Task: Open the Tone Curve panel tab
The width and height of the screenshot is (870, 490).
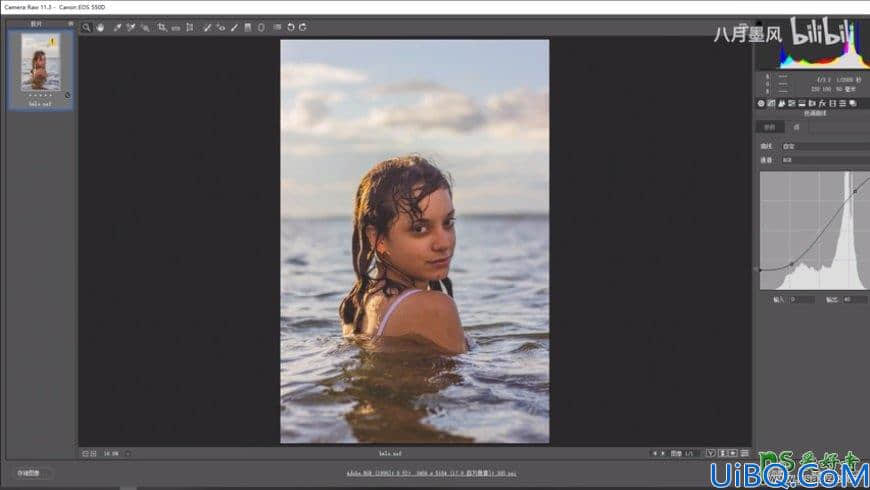Action: pos(771,103)
